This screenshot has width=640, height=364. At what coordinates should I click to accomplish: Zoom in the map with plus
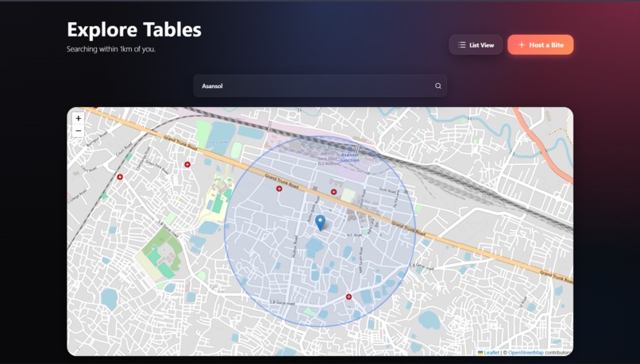point(79,119)
